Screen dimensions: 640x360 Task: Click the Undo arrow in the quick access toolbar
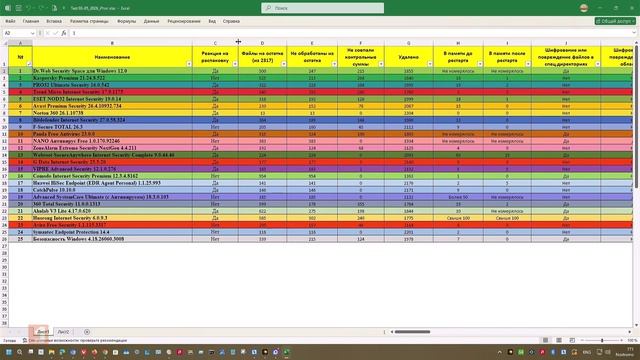pos(29,8)
